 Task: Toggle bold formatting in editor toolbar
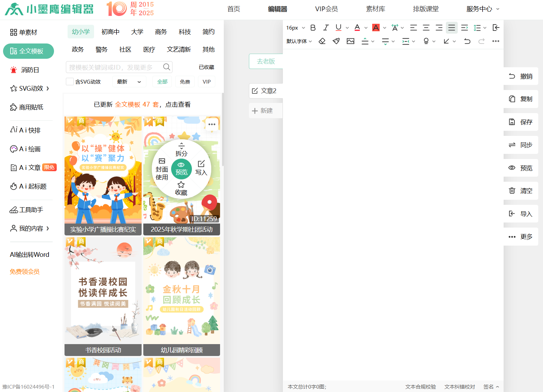click(x=313, y=28)
